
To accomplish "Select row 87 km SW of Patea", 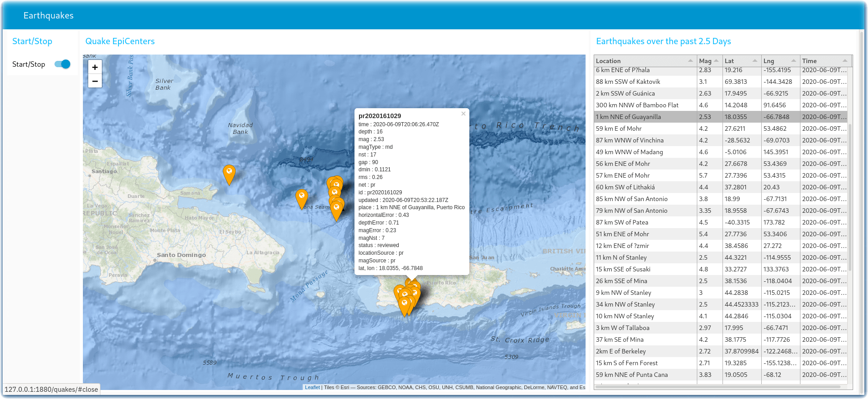I will [x=721, y=222].
